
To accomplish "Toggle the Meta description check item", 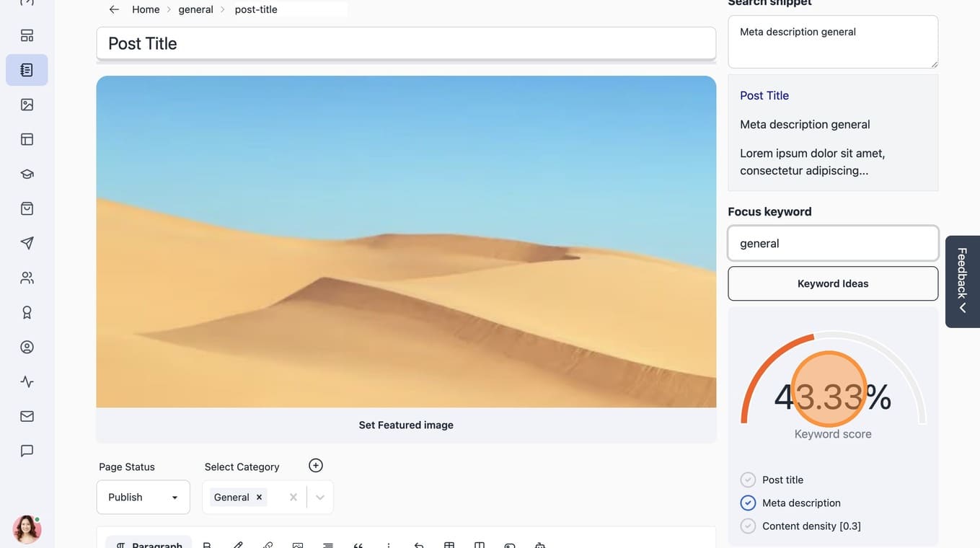I will (x=749, y=503).
